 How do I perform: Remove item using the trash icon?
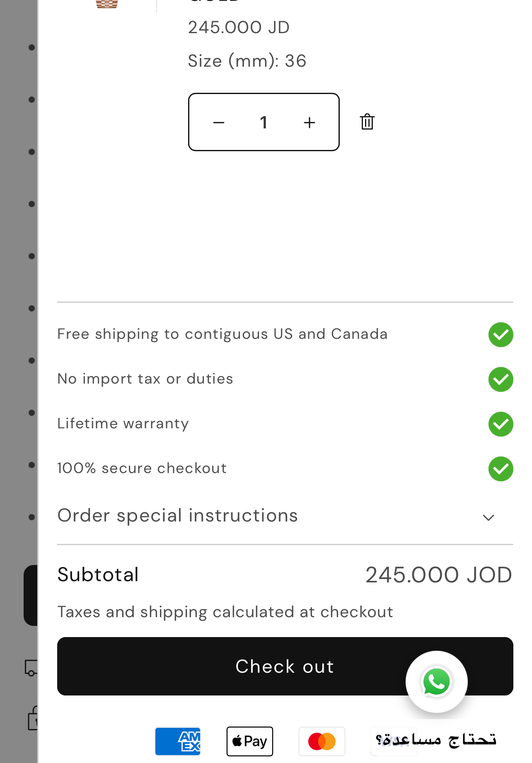367,122
